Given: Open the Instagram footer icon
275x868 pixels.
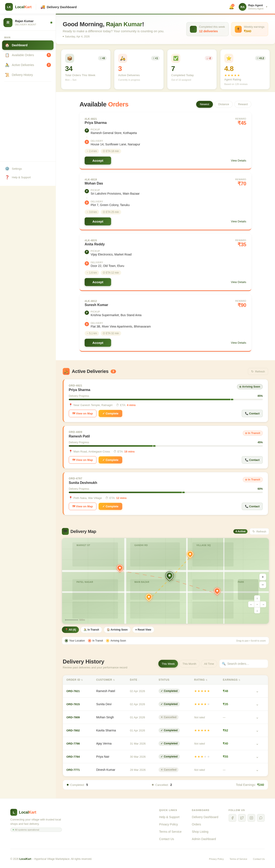Looking at the screenshot, I should (x=251, y=818).
